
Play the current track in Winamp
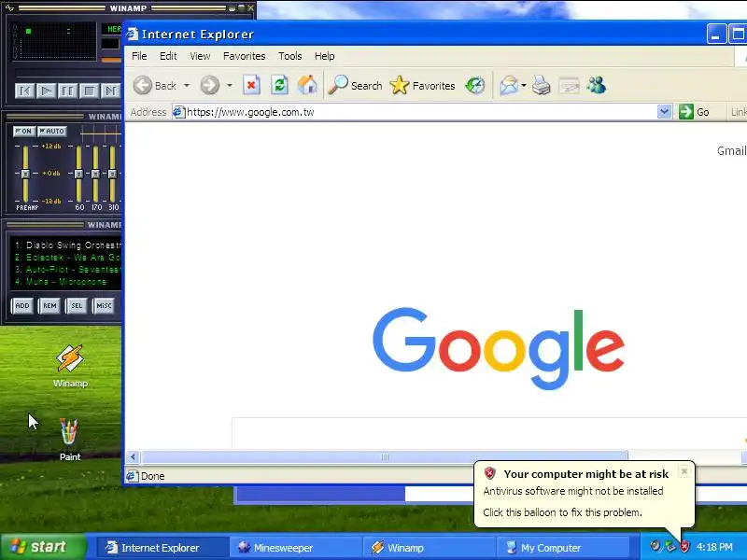(x=46, y=91)
